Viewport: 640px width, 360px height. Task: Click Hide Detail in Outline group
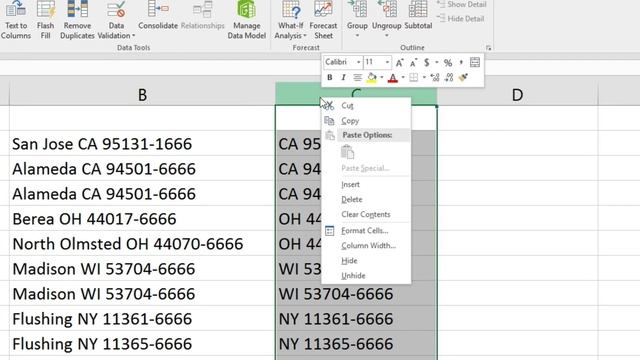point(460,18)
